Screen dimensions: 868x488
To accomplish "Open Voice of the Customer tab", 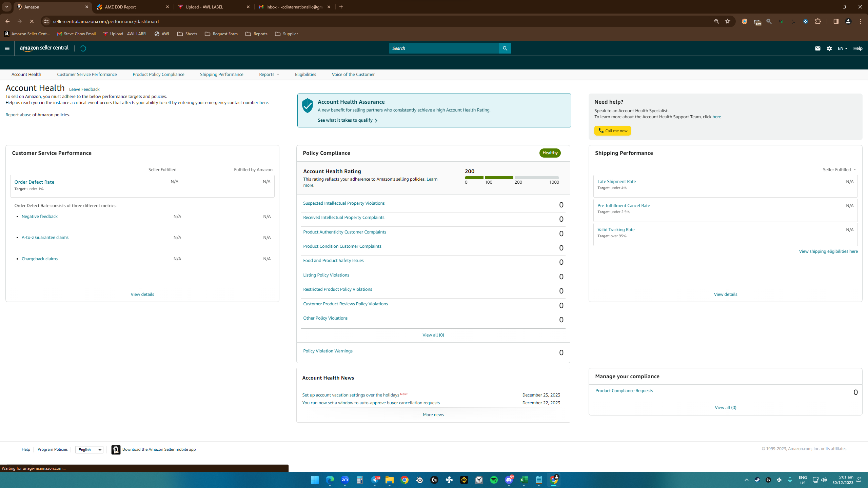I will (353, 75).
